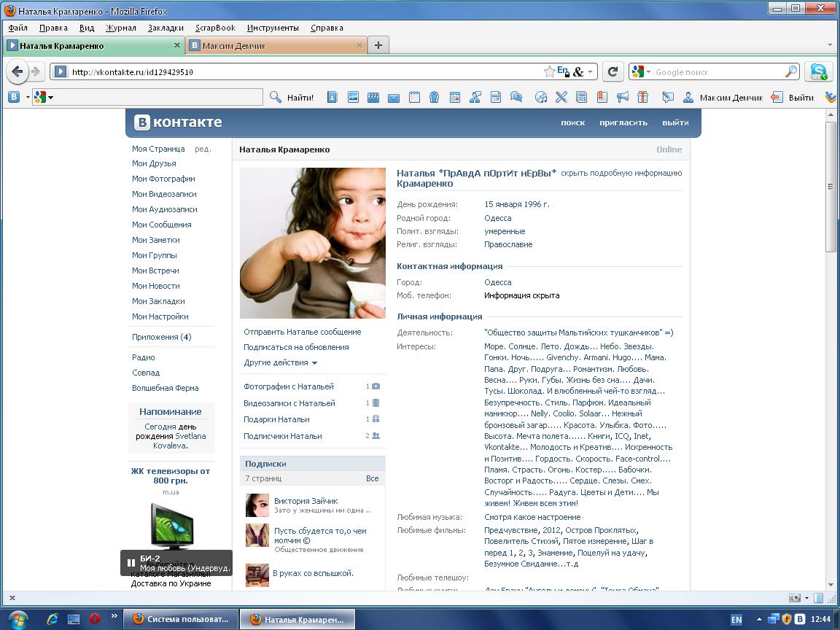
Task: Open search engine dropdown in toolbar search field
Action: [x=641, y=71]
